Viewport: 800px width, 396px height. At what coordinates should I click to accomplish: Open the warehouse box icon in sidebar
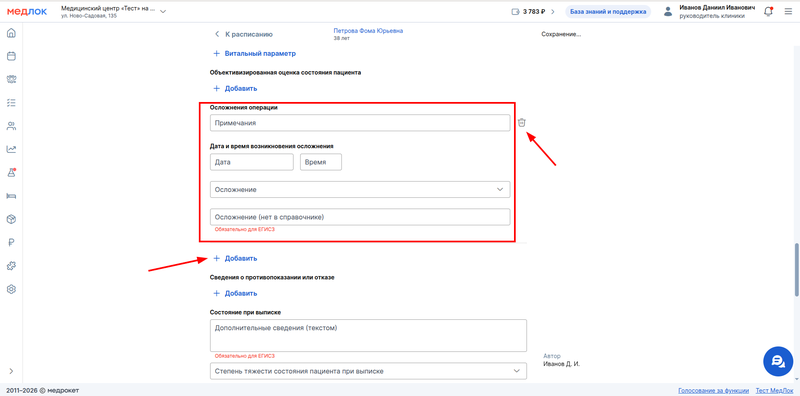point(11,219)
